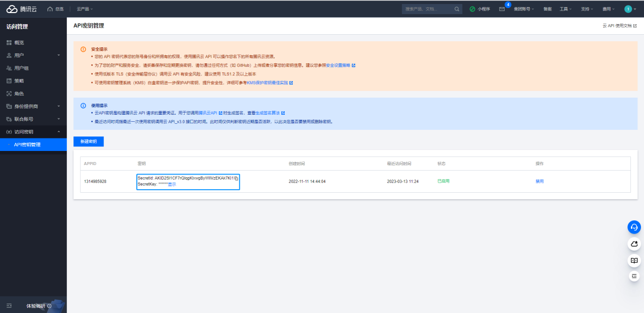Viewport: 644px width, 313px height.
Task: Select 概览 in the sidebar
Action: (x=19, y=43)
